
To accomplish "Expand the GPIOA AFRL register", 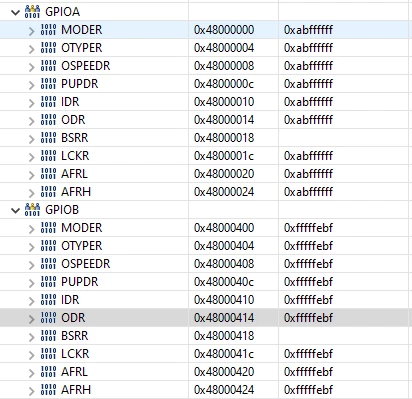I will click(32, 175).
